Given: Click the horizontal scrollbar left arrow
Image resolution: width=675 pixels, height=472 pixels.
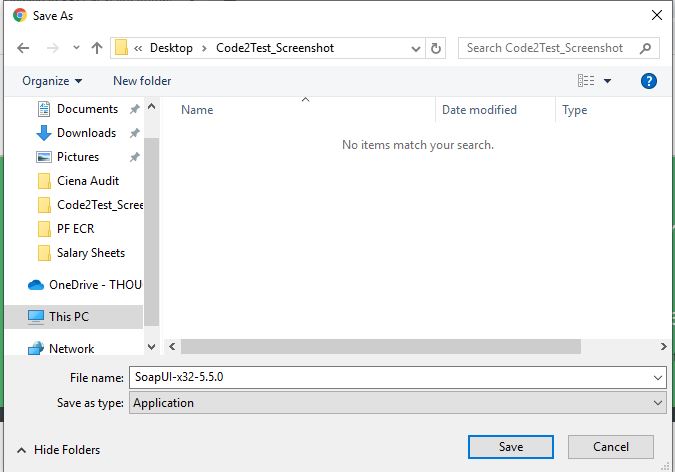Looking at the screenshot, I should coord(172,347).
